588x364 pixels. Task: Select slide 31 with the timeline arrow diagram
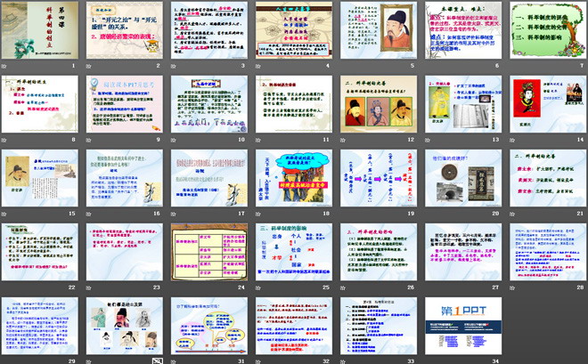click(208, 326)
